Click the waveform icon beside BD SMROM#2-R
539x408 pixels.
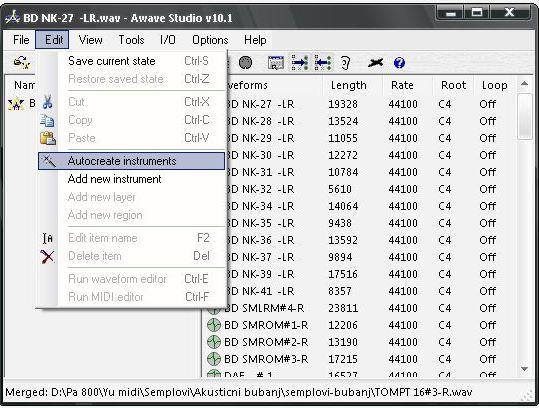214,342
